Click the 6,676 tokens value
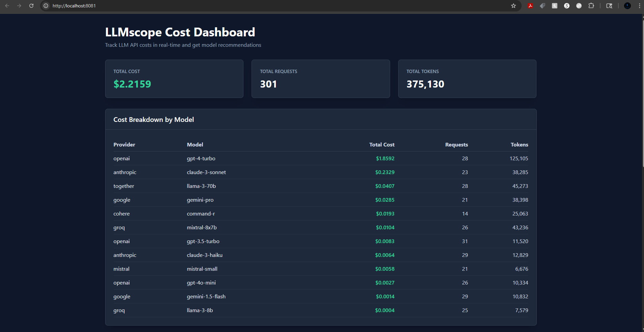This screenshot has height=332, width=644. click(x=522, y=269)
